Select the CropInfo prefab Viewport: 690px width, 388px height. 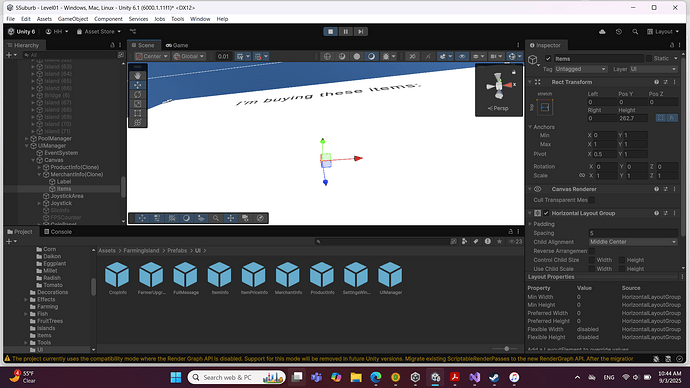pyautogui.click(x=117, y=278)
